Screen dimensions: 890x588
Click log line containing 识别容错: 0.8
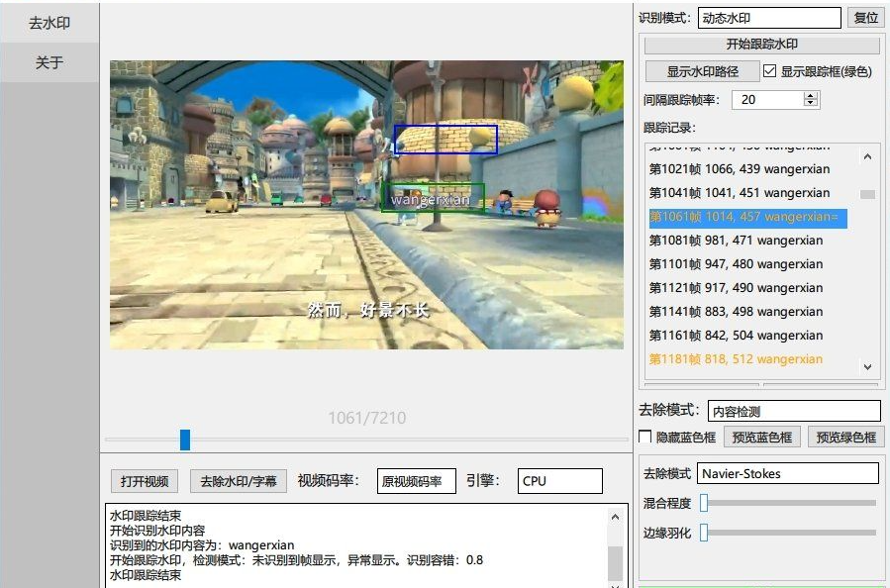(x=296, y=560)
